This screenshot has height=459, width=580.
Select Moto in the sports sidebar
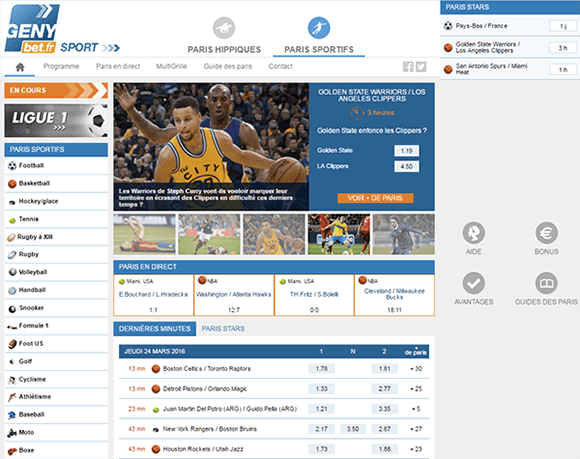(x=56, y=432)
